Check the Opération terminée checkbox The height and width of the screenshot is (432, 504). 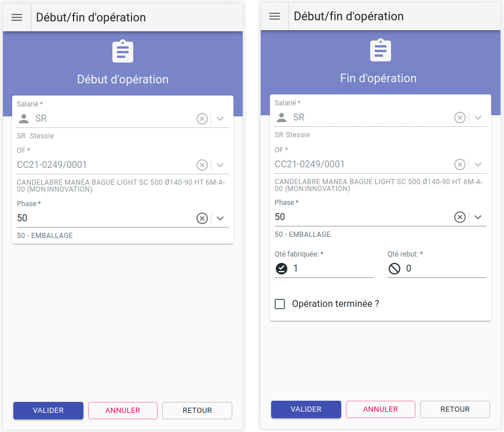click(x=280, y=304)
